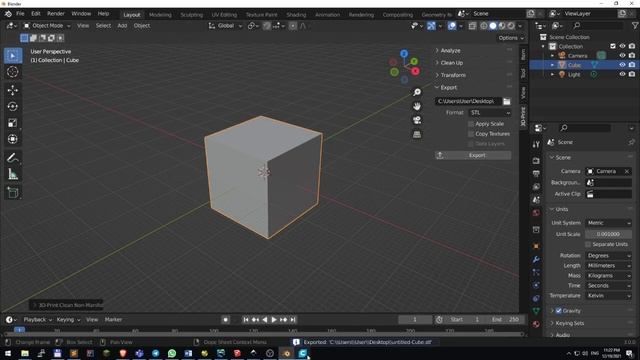Hide the Cube object in outliner

click(622, 65)
